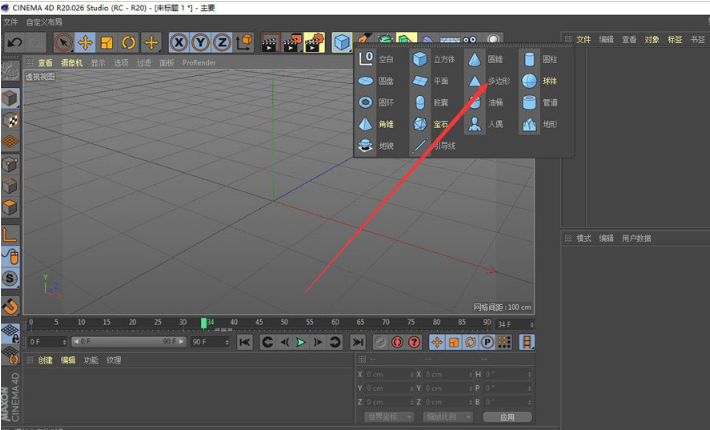This screenshot has width=710, height=430.
Task: Click the timeline playhead at frame 34
Action: coord(204,323)
